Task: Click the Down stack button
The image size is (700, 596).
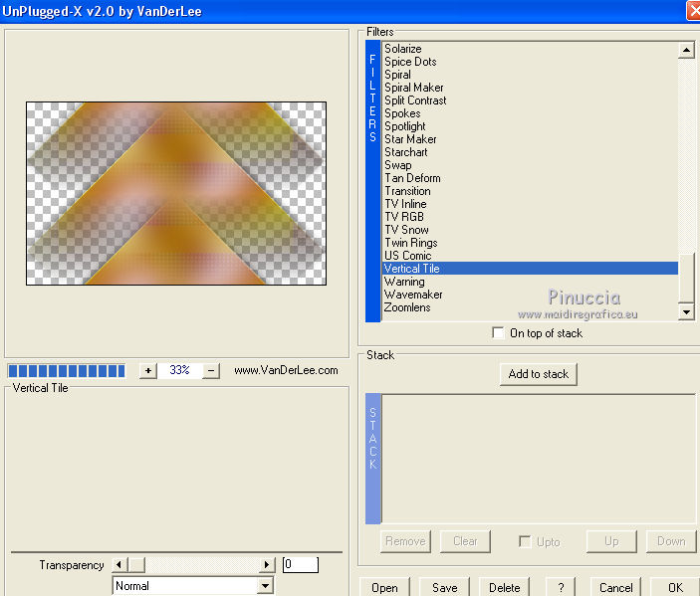Action: pos(671,541)
